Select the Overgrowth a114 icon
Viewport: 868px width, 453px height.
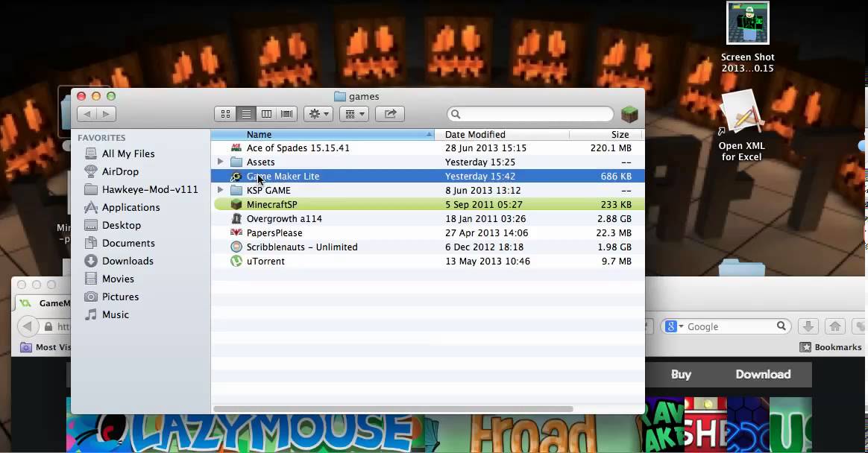(x=236, y=218)
